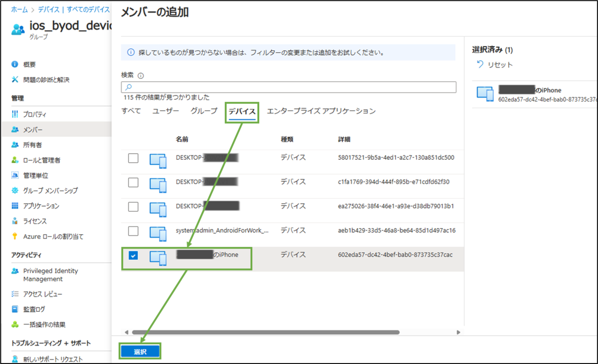Go to ホーム breadcrumb link
Viewport: 598px width, 364px height.
[19, 9]
